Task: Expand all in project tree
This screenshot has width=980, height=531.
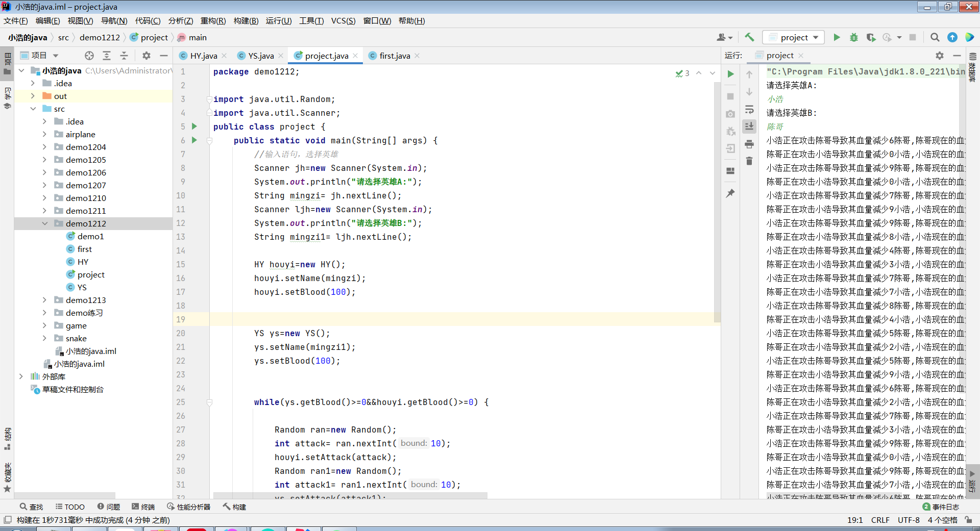Action: [x=107, y=56]
